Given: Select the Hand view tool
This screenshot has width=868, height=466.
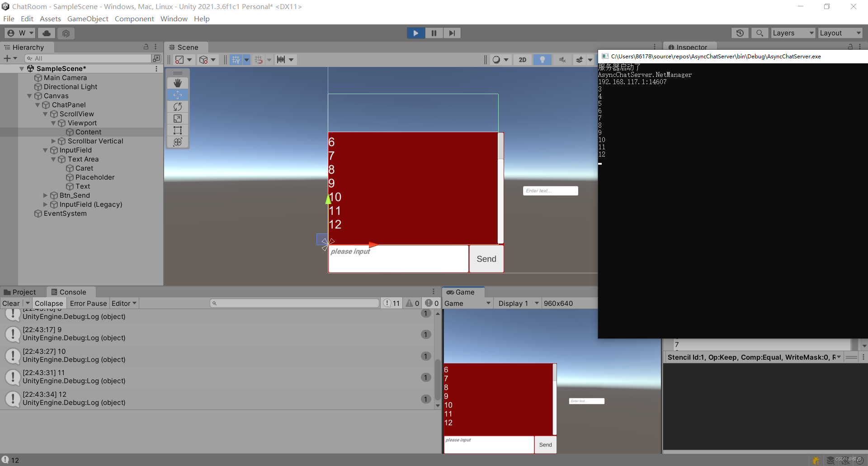Looking at the screenshot, I should [178, 83].
